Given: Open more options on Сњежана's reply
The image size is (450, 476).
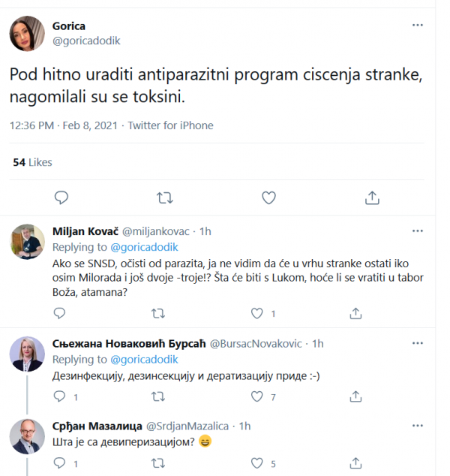Looking at the screenshot, I should 418,343.
